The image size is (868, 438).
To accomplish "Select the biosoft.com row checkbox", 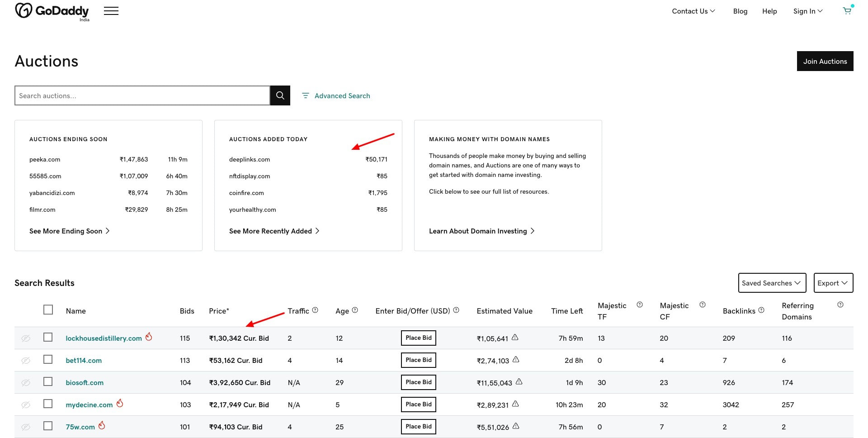I will (48, 382).
